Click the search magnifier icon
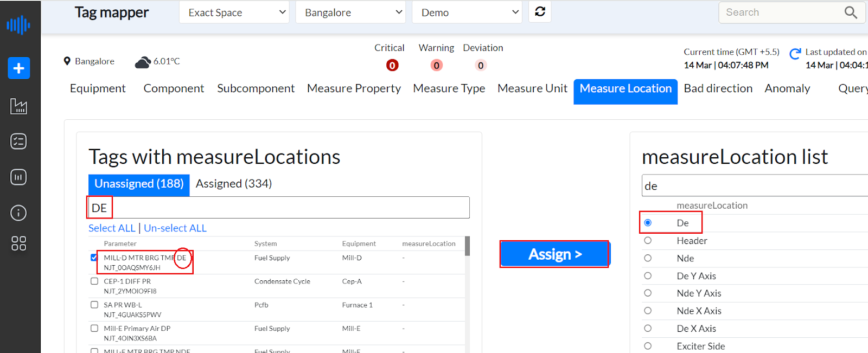 (851, 12)
